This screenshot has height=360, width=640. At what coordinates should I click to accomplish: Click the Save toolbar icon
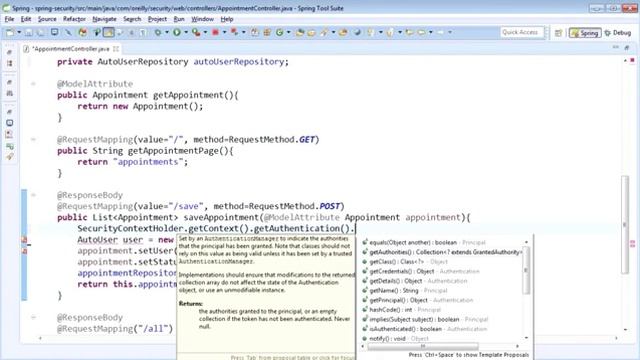pos(29,33)
